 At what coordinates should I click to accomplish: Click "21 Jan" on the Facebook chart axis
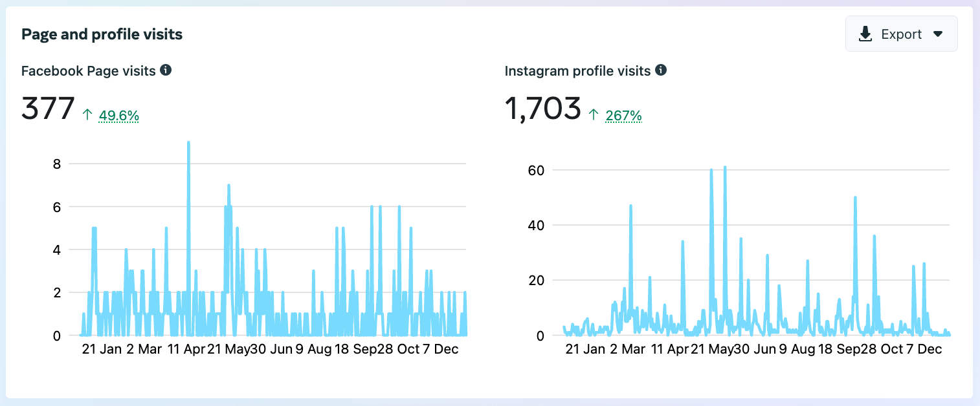click(102, 350)
